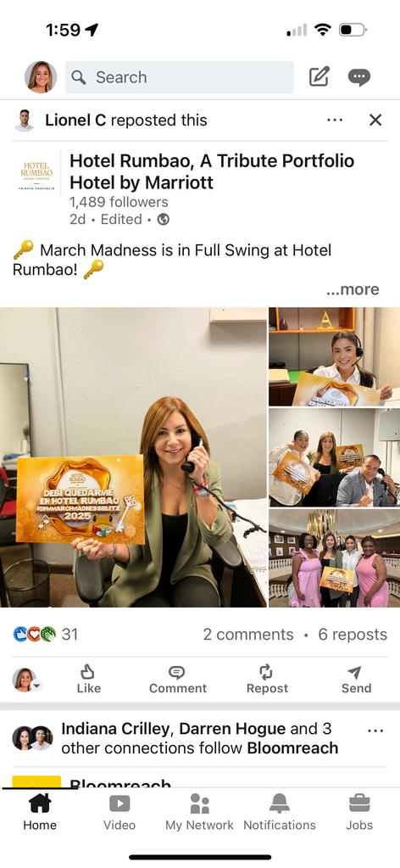The height and width of the screenshot is (868, 400).
Task: Open react-as profile selector arrow
Action: pos(36,686)
